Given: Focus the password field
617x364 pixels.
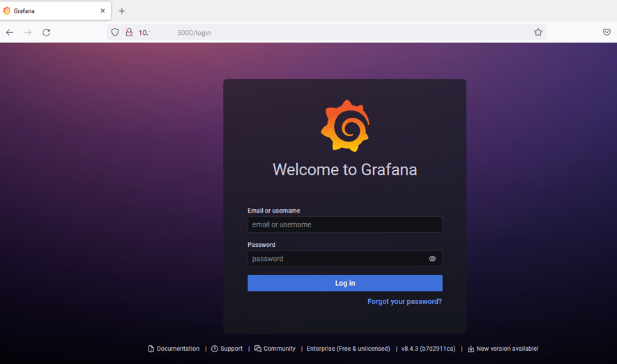Looking at the screenshot, I should [x=344, y=259].
